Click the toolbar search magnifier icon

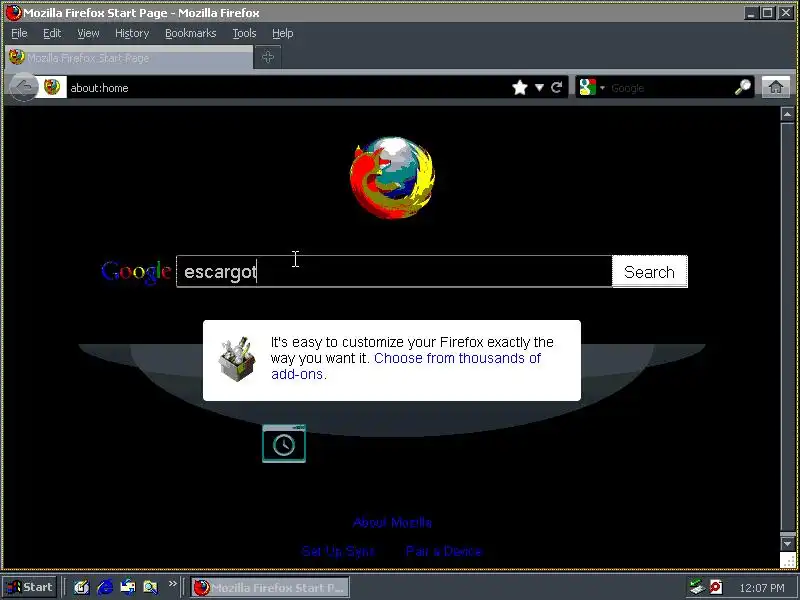743,88
